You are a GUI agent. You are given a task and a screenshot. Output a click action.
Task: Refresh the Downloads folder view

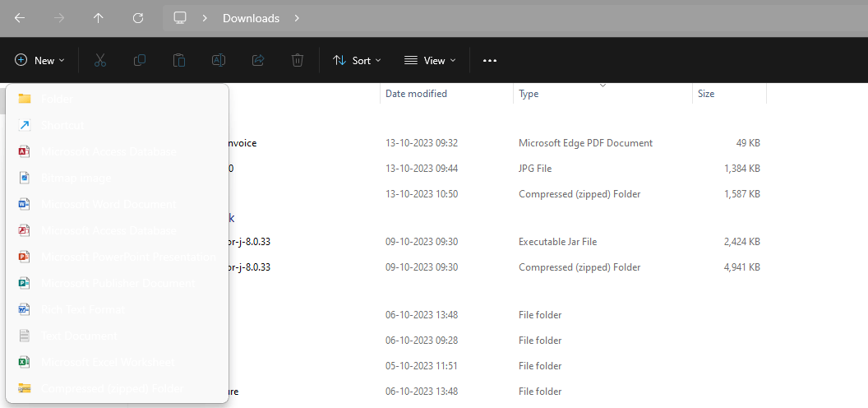[138, 18]
